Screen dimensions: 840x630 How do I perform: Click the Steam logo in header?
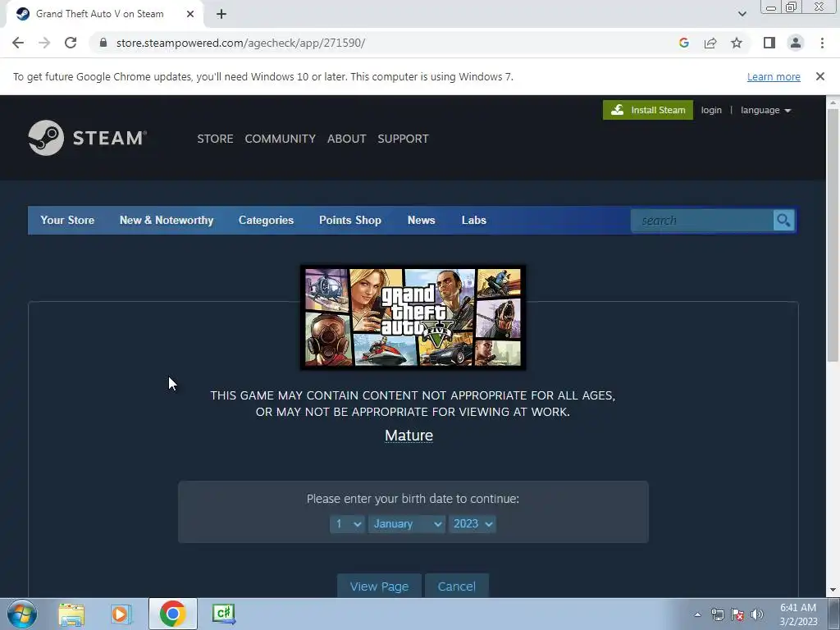click(87, 138)
